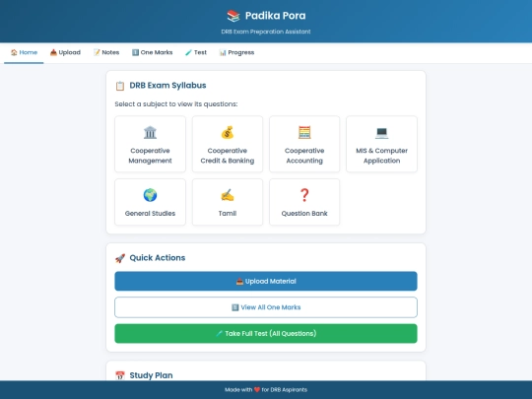
Task: Click the house icon in the Home tab
Action: [14, 52]
